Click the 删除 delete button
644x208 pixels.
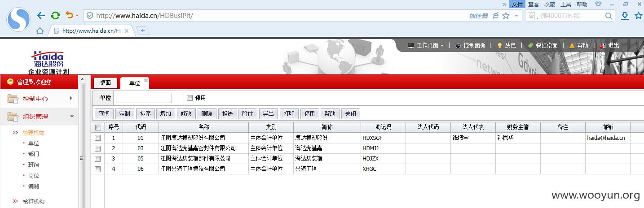tap(207, 113)
